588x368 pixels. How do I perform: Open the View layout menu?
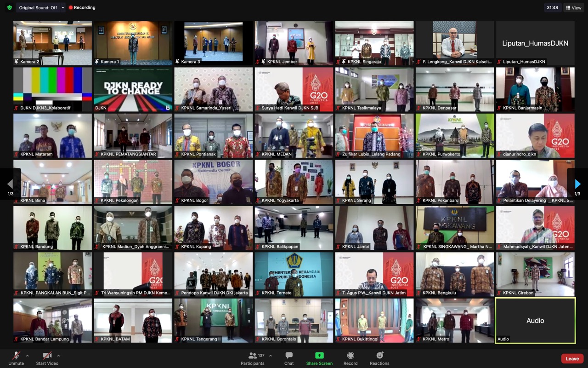574,8
